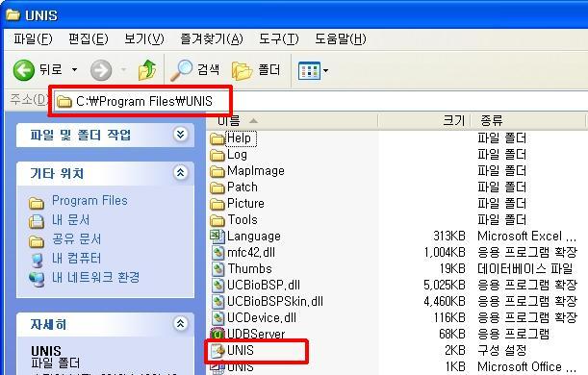Collapse the 기타 위치 panel
588x375 pixels.
[x=180, y=173]
